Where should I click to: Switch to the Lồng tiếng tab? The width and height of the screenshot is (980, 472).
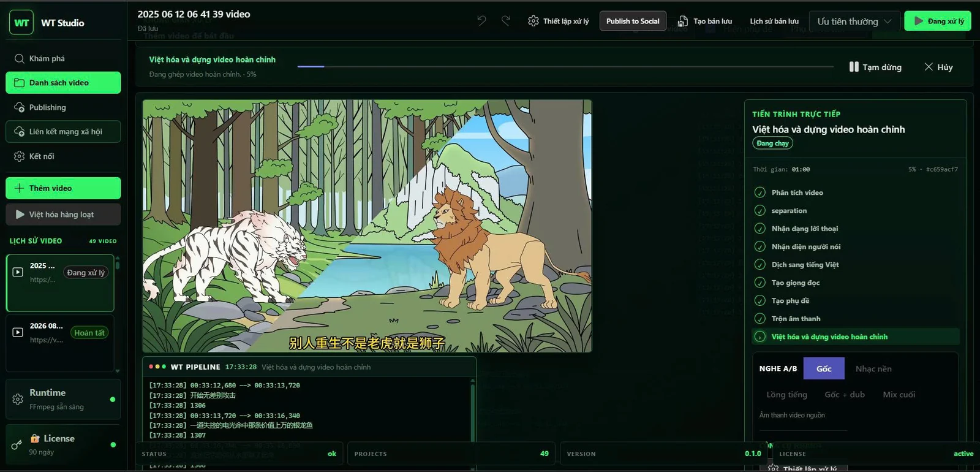786,395
